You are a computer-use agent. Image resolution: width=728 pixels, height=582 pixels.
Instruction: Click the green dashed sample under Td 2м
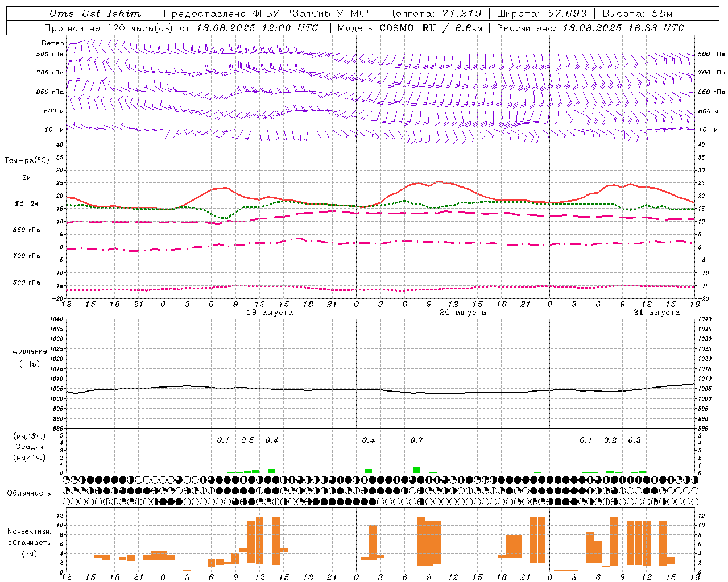tap(25, 210)
